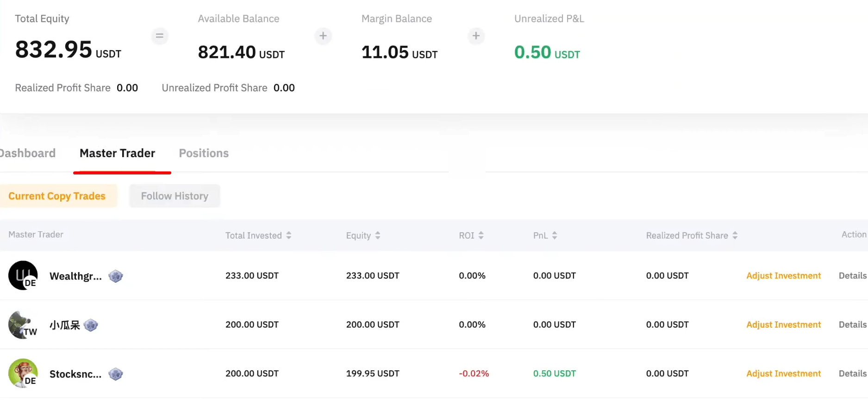Click badge icon next to Stocksnc name
The height and width of the screenshot is (400, 868).
(x=116, y=374)
